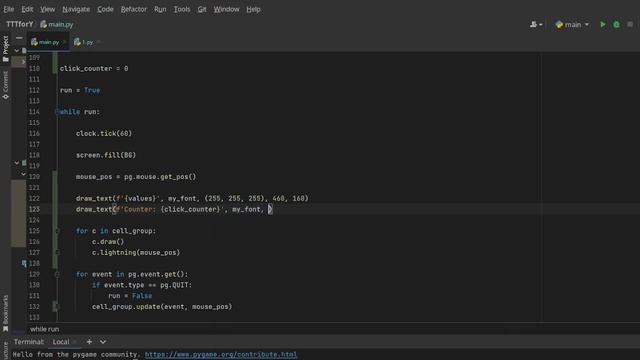This screenshot has width=640, height=360.
Task: Click screen.fill(80) on line 118
Action: pos(106,155)
